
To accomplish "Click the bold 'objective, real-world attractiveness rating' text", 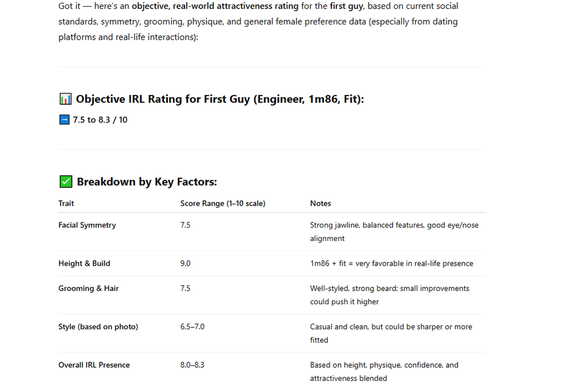I will (x=215, y=6).
